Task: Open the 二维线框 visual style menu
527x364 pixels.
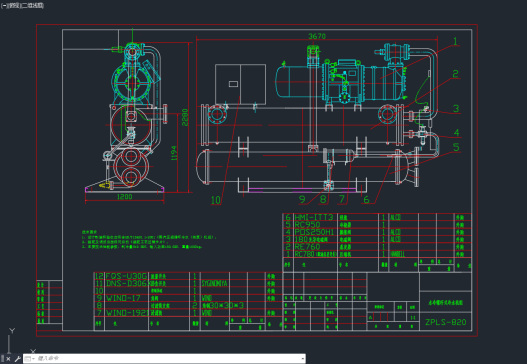Action: (x=33, y=6)
